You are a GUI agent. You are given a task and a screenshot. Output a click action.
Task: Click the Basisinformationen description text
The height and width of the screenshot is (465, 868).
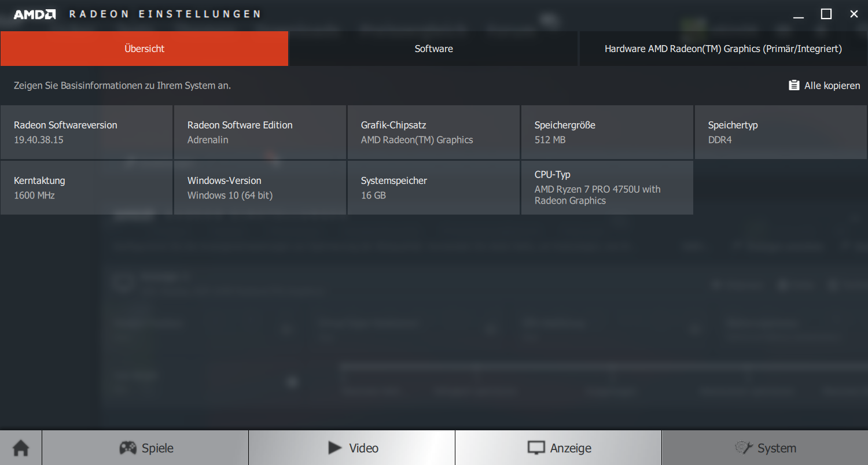(x=122, y=86)
